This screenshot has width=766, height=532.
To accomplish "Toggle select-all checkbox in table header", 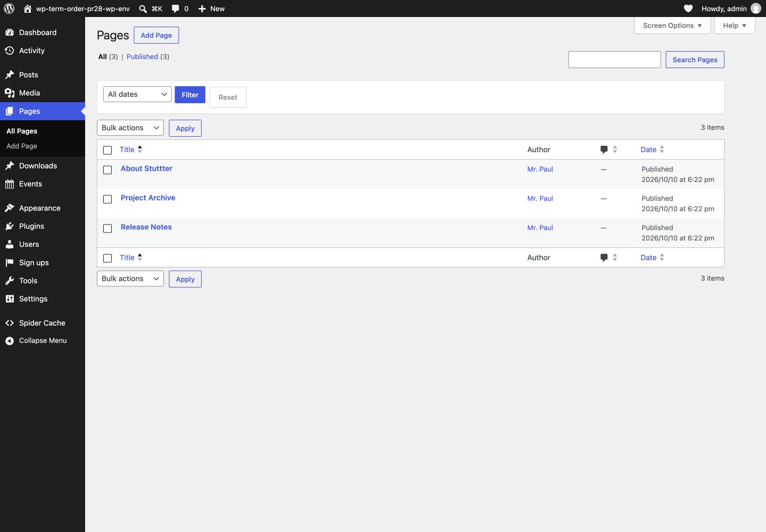I will (x=107, y=150).
